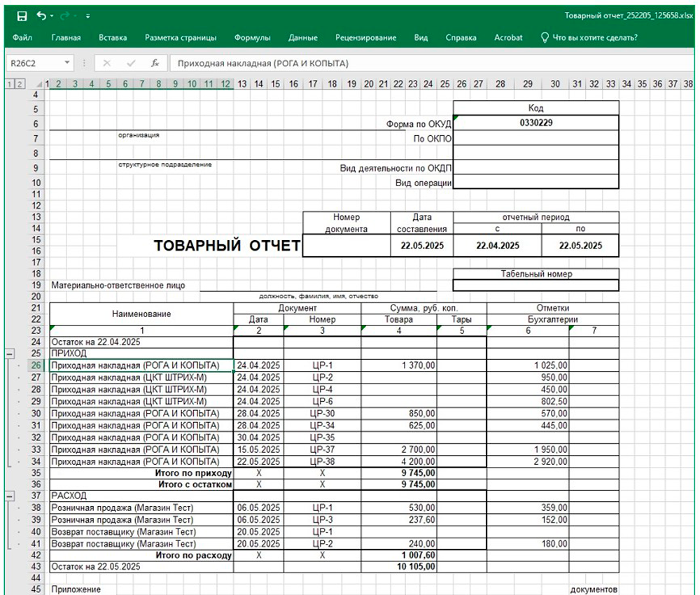
Task: Click the Insert Function fx icon
Action: point(155,63)
